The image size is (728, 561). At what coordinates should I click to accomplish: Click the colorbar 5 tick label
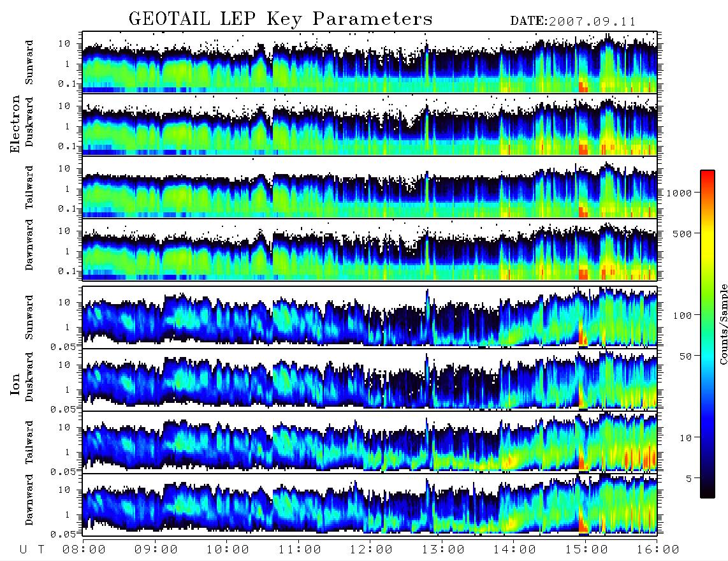pyautogui.click(x=689, y=478)
